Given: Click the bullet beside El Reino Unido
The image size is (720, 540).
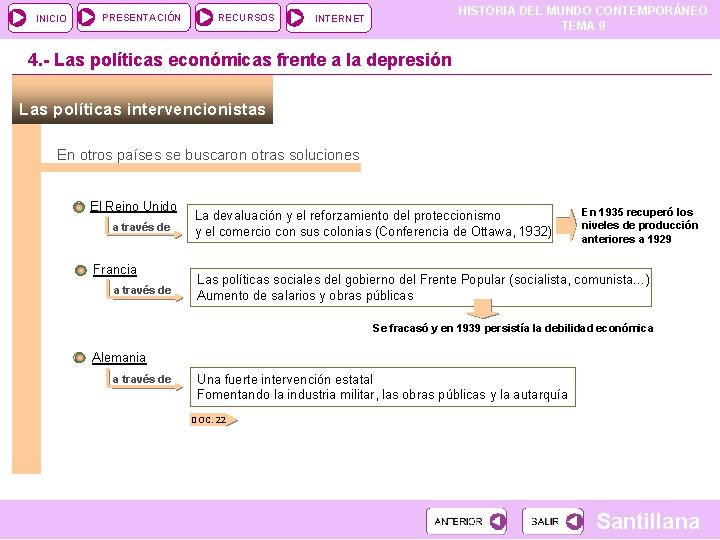Looking at the screenshot, I should point(79,207).
